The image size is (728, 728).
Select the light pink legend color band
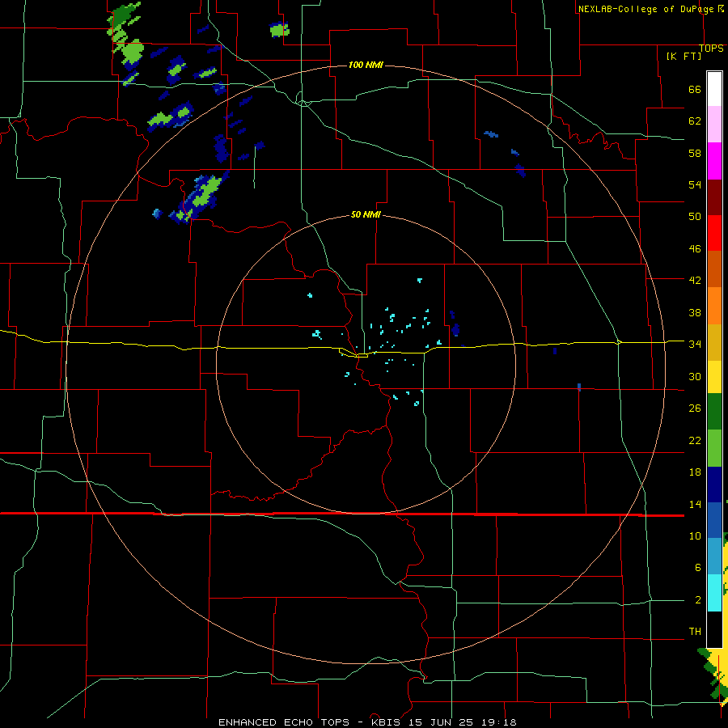click(714, 125)
